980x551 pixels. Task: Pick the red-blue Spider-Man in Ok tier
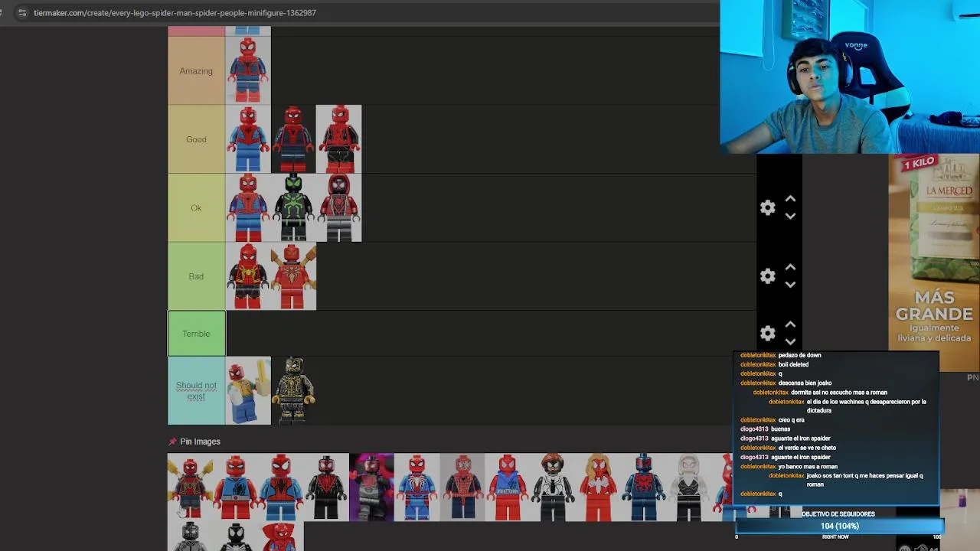click(x=247, y=208)
